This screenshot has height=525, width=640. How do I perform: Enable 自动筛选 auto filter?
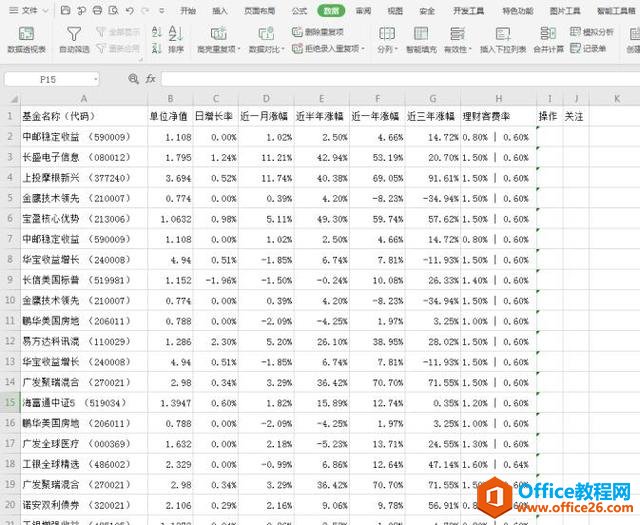point(74,40)
